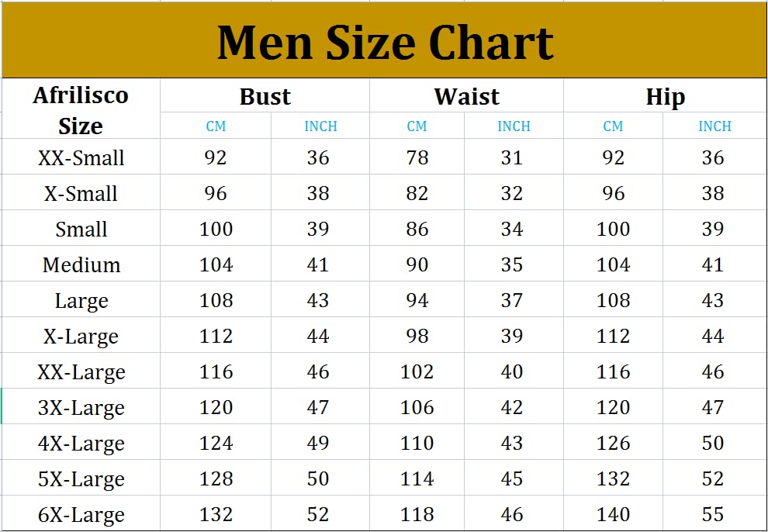The height and width of the screenshot is (532, 768).
Task: Click the 3X-Large size row label
Action: [81, 408]
